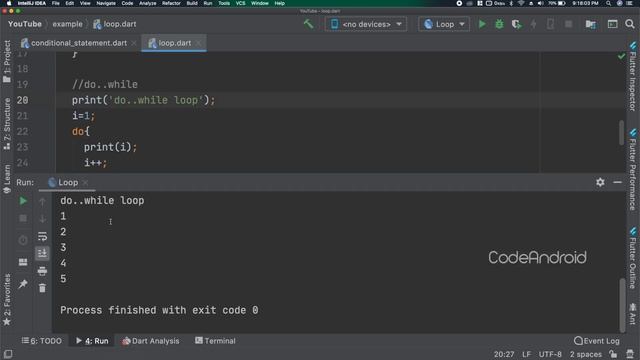Open the Favorites tool window
The image size is (640, 360).
point(7,300)
